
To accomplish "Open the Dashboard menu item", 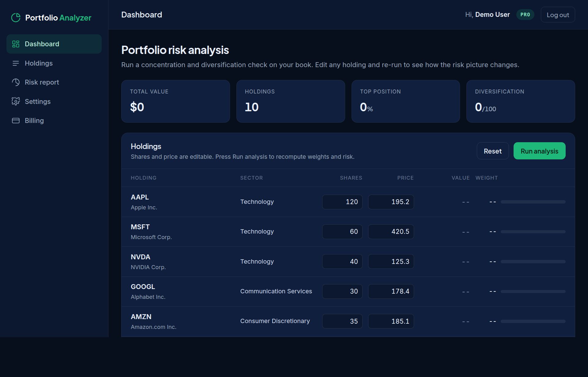I will coord(54,44).
